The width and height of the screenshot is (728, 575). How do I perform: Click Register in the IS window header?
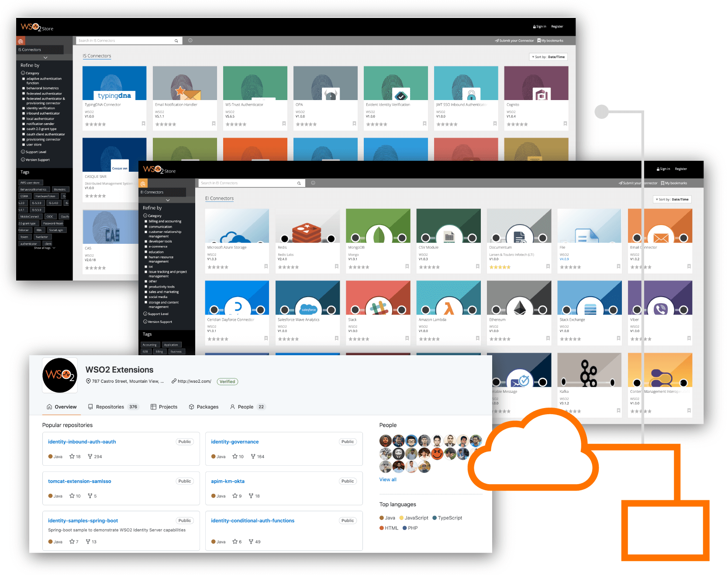point(557,27)
